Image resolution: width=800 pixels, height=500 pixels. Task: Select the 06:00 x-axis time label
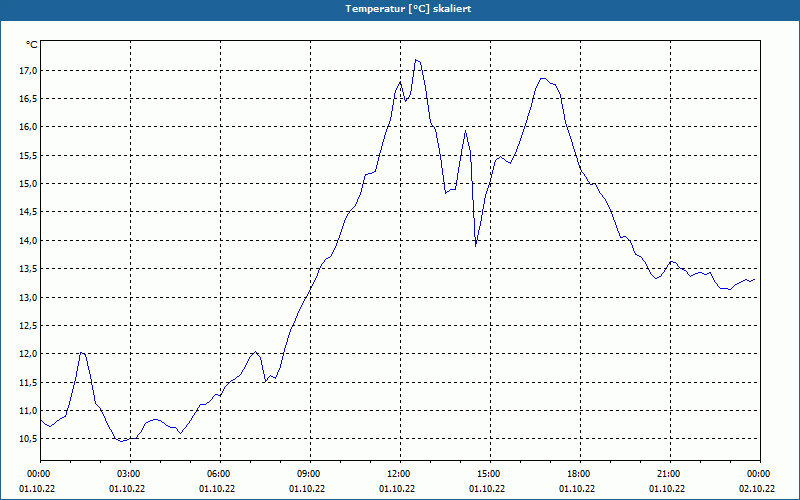[x=218, y=474]
